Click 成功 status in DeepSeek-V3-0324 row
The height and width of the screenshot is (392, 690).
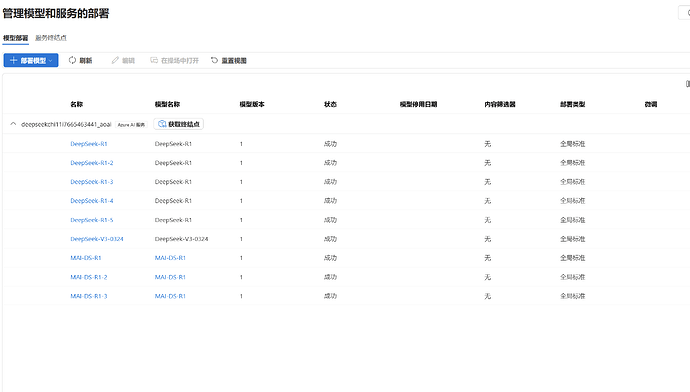(x=330, y=239)
